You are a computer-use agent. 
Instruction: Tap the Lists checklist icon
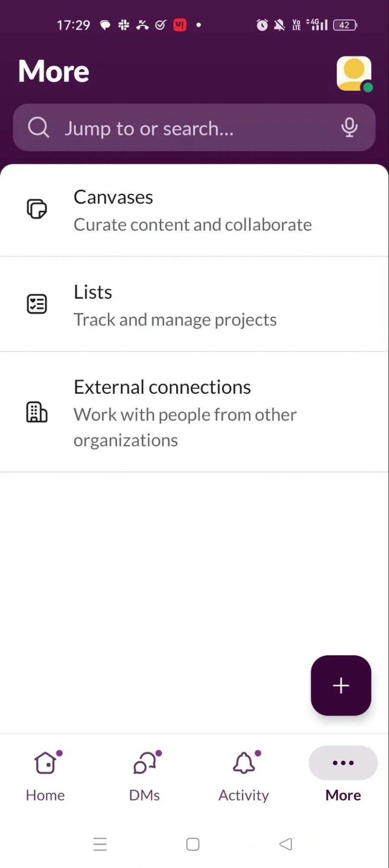[37, 304]
